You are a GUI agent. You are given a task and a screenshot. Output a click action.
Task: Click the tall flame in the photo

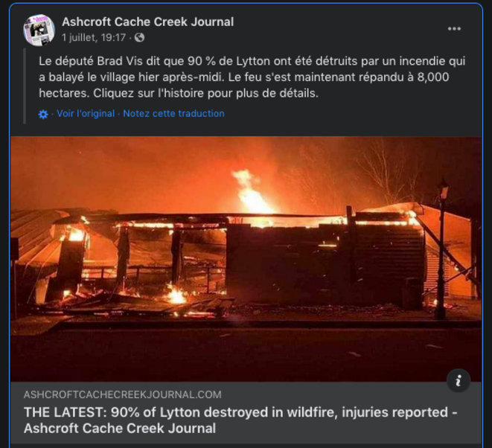point(251,192)
